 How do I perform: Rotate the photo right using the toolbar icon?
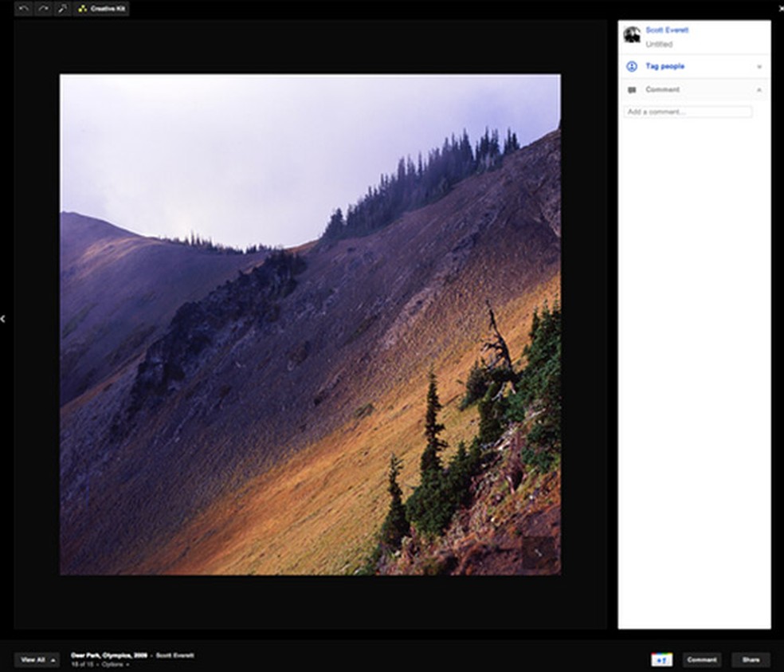coord(43,9)
